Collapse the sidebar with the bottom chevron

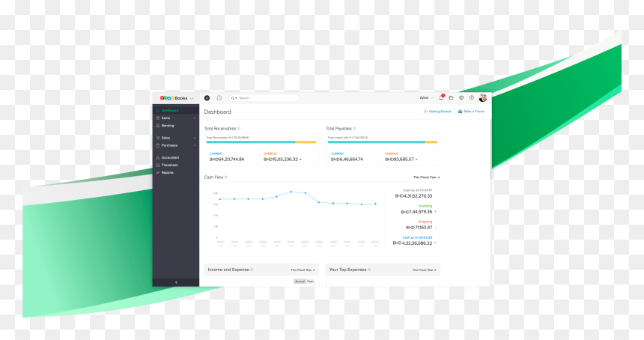pyautogui.click(x=176, y=282)
